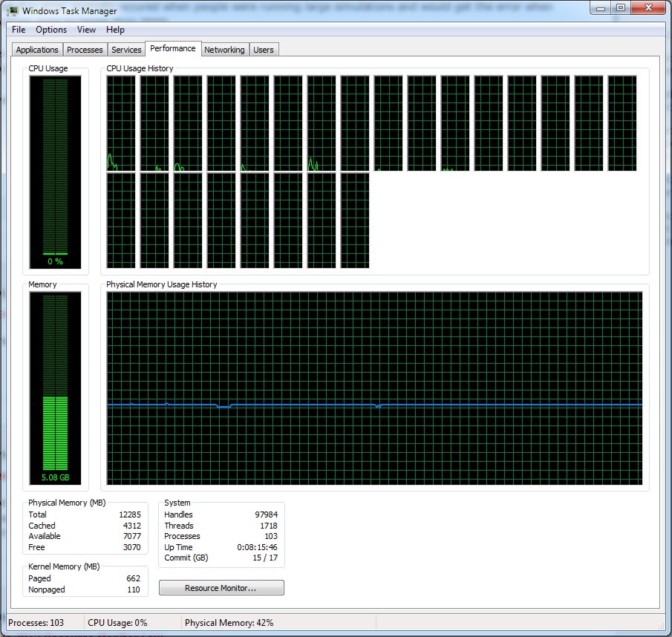
Task: Click the Task Manager title bar icon
Action: [x=13, y=10]
